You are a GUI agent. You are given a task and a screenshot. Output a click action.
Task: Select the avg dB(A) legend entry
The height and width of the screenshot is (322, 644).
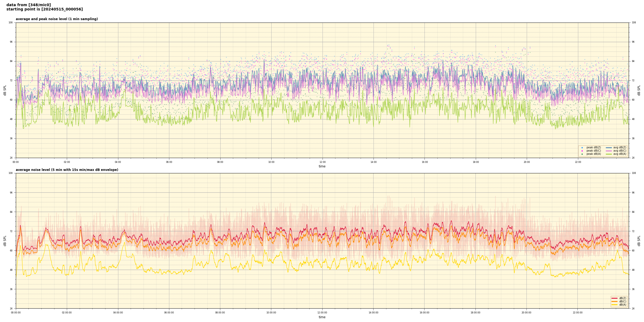tap(619, 154)
